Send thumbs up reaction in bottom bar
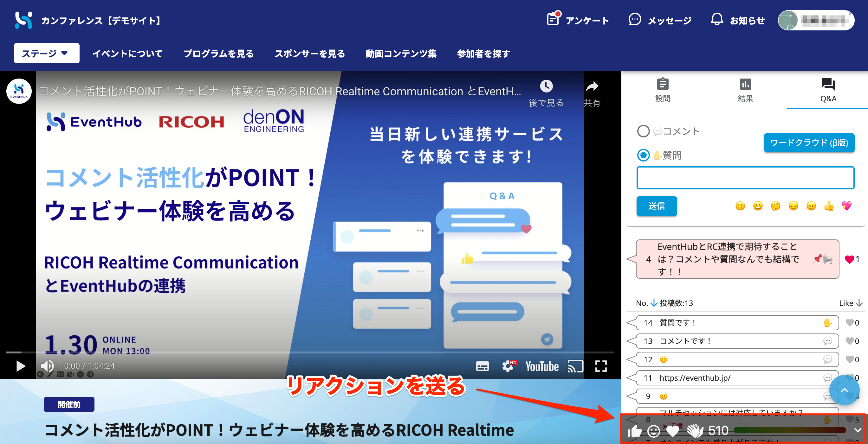 [634, 431]
